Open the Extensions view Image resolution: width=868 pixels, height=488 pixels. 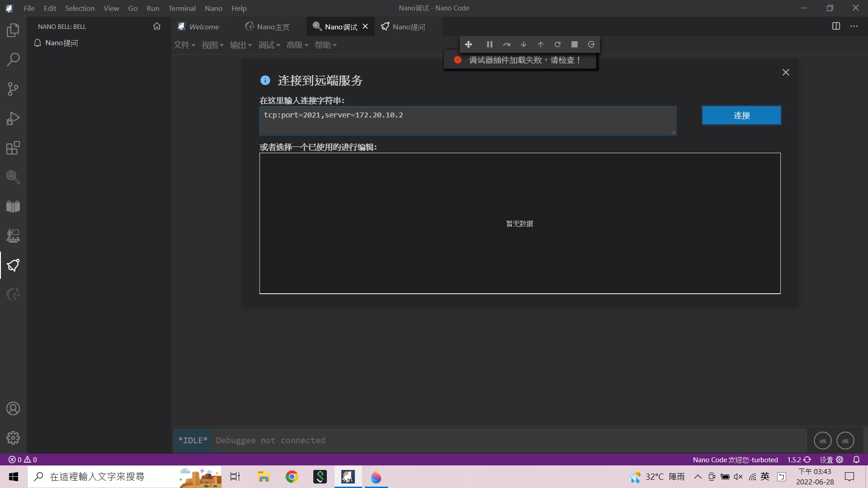click(13, 148)
